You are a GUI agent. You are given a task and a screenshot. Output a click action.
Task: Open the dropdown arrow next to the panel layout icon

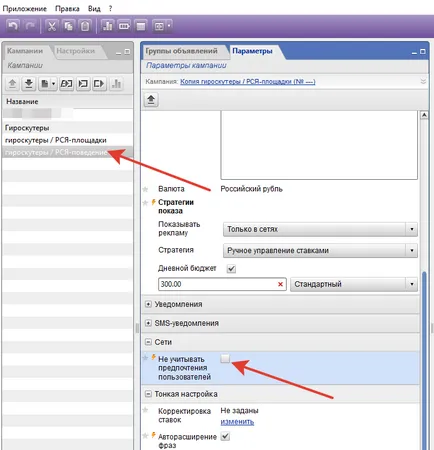[169, 26]
